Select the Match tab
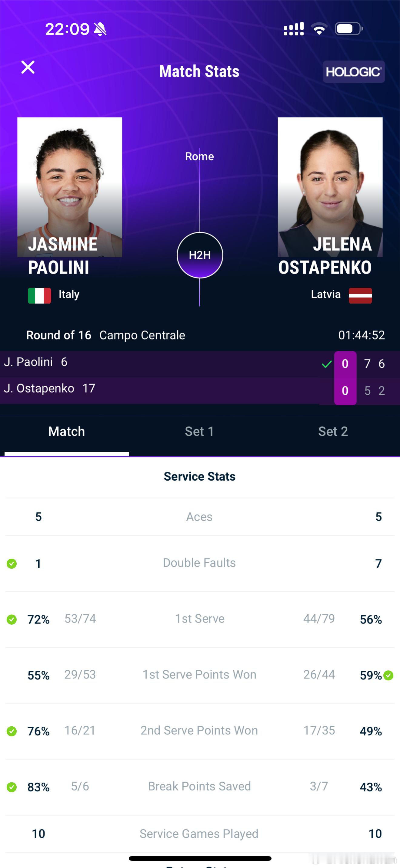The image size is (400, 868). [x=66, y=431]
